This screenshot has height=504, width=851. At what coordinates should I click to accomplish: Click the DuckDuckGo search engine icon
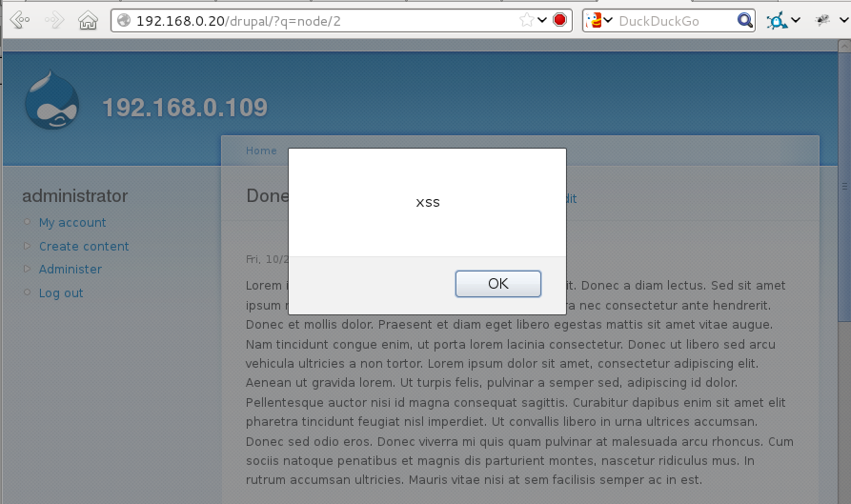[595, 21]
